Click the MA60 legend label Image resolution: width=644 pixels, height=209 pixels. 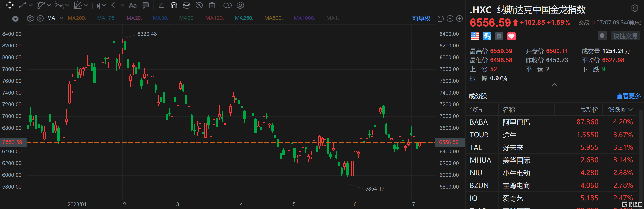point(187,18)
